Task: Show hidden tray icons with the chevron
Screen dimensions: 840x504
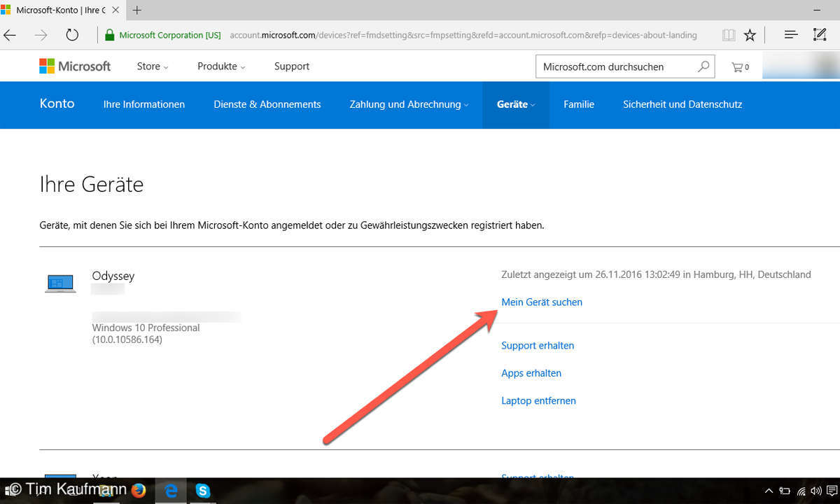Action: [x=769, y=491]
